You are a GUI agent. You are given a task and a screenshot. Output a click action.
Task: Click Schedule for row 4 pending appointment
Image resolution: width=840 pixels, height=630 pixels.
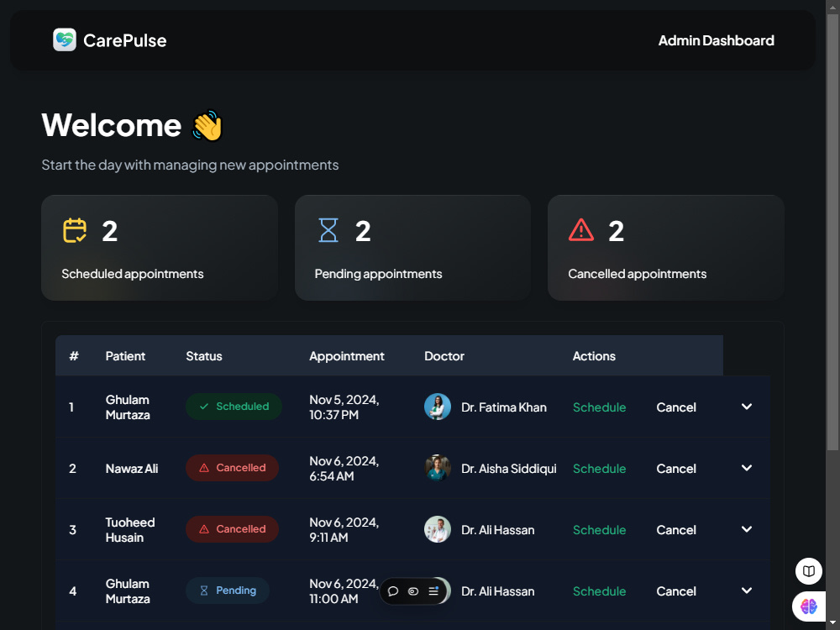pyautogui.click(x=600, y=591)
